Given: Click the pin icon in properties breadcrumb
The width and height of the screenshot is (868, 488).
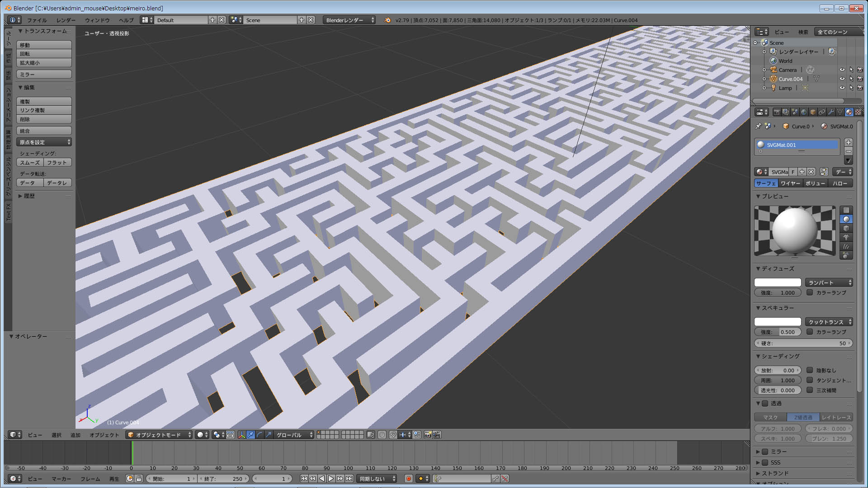Looking at the screenshot, I should (759, 126).
